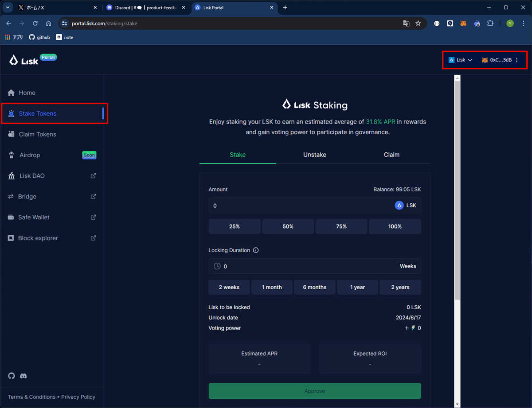The width and height of the screenshot is (532, 408).
Task: Open the Chrome profile avatar
Action: coord(510,23)
